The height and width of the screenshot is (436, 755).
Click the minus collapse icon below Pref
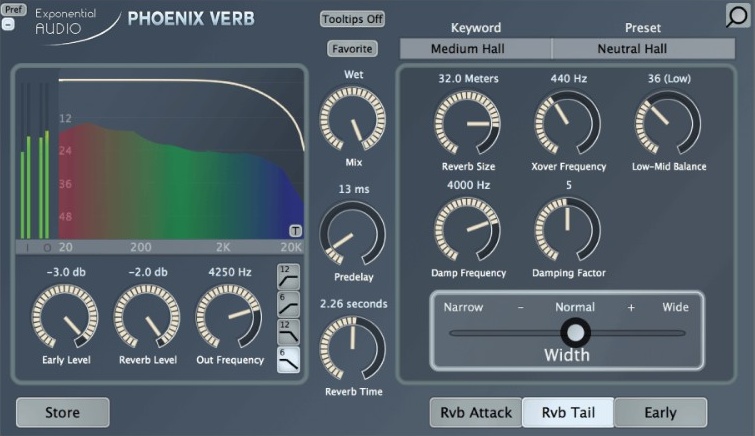[8, 24]
